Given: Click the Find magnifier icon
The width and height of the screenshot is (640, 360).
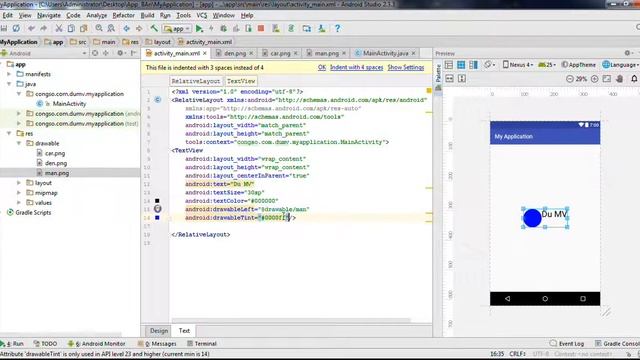Looking at the screenshot, I should (99, 29).
